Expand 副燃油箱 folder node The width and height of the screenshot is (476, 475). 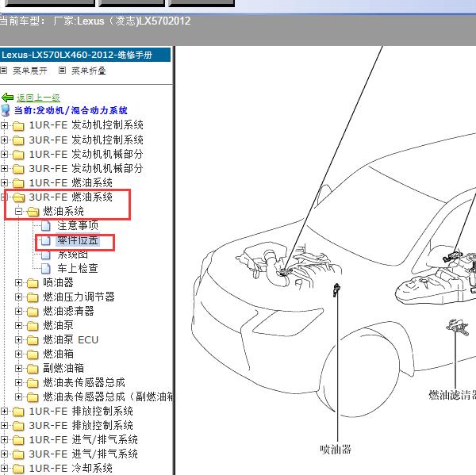(18, 368)
